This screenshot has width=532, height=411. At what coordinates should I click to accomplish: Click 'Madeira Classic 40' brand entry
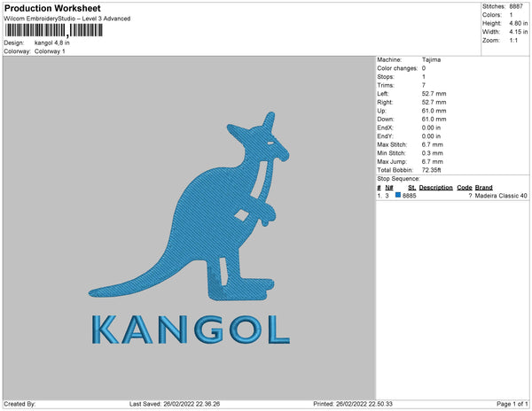pos(501,196)
